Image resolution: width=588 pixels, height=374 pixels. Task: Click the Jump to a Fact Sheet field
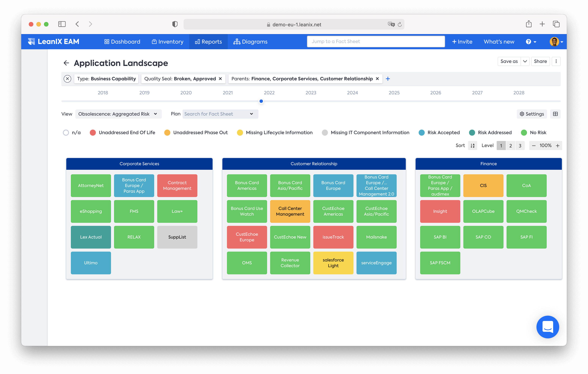(x=376, y=41)
